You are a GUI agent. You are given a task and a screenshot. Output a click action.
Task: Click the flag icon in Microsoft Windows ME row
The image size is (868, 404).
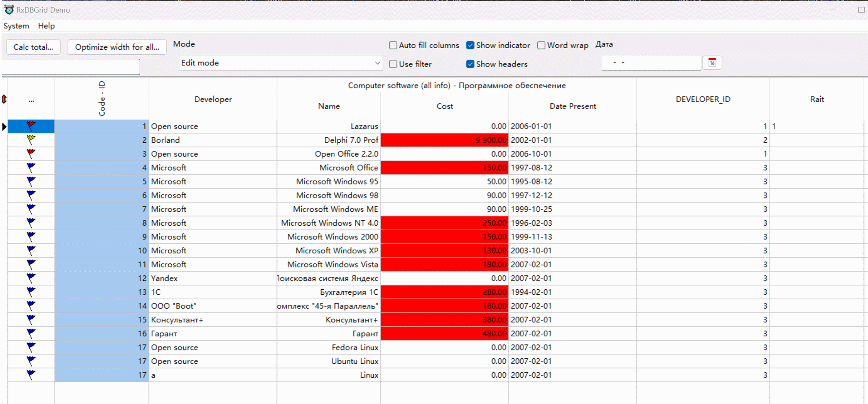click(x=31, y=208)
